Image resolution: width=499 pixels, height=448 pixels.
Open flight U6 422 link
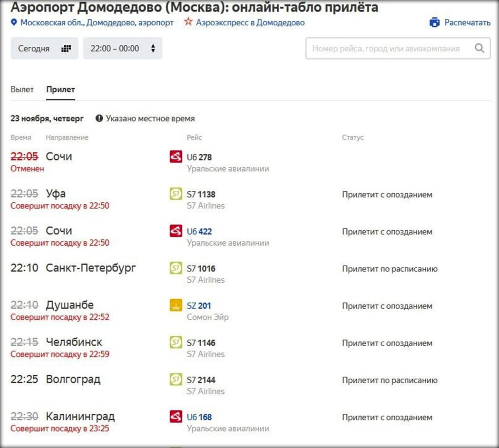[199, 232]
